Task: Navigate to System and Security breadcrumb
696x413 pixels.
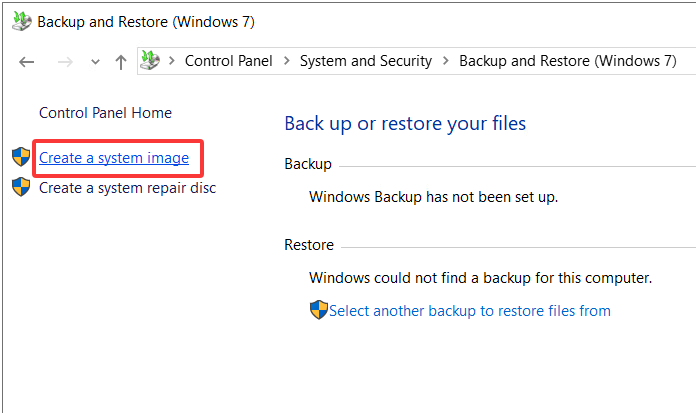Action: pyautogui.click(x=366, y=61)
